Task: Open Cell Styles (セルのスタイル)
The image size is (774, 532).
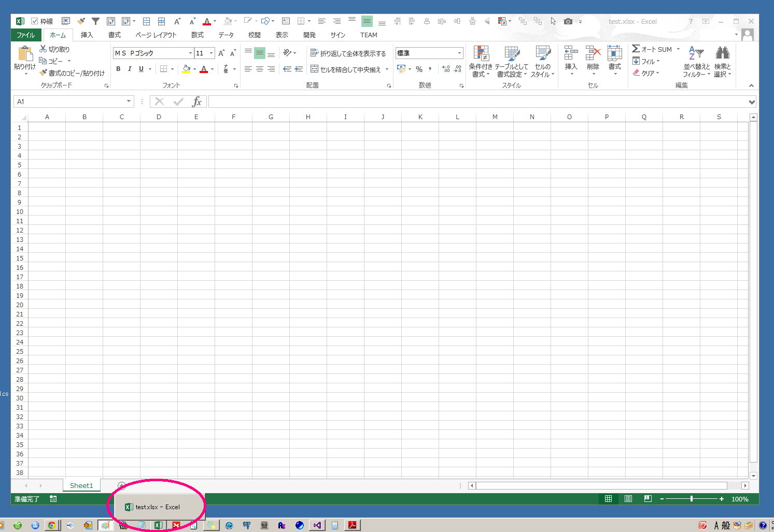Action: (543, 62)
